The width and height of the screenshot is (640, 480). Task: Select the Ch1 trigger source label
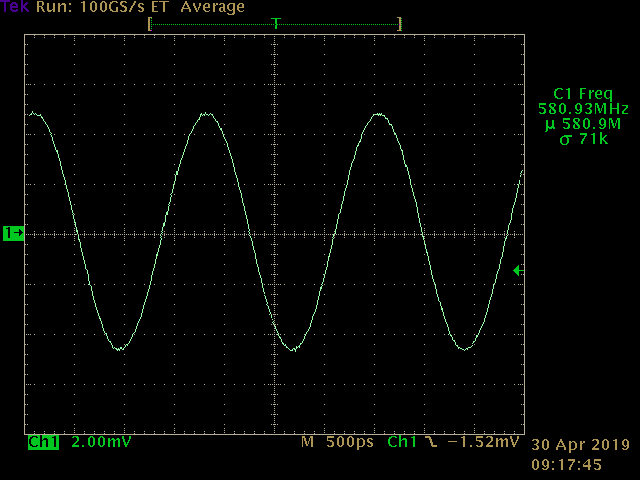[401, 442]
